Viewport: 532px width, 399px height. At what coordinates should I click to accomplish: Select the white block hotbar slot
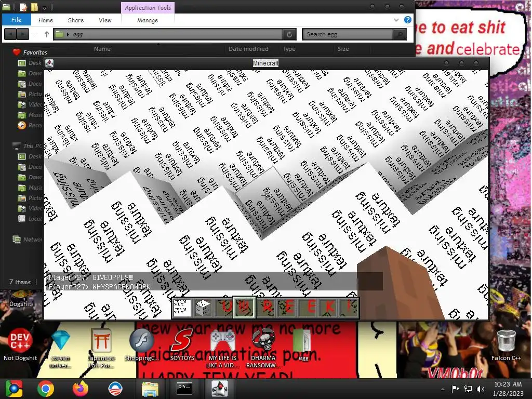coord(203,308)
